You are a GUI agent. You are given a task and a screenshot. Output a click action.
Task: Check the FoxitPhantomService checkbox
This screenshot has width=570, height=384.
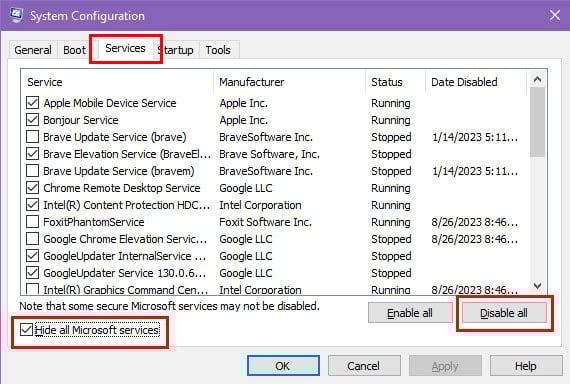pos(32,222)
